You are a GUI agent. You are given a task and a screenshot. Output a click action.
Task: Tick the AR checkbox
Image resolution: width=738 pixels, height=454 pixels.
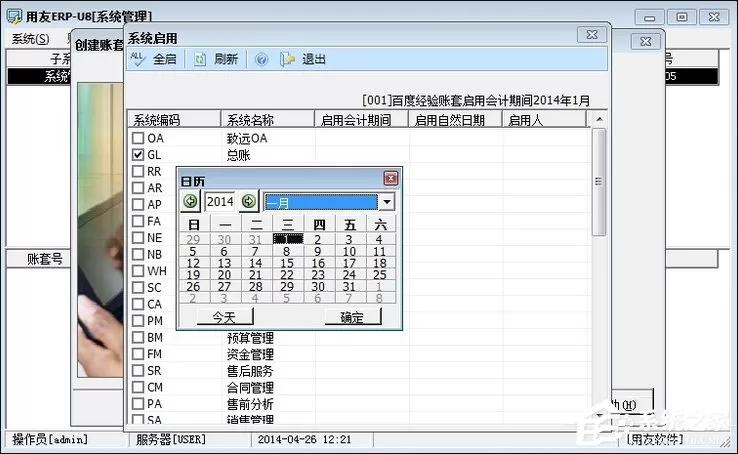pyautogui.click(x=138, y=188)
